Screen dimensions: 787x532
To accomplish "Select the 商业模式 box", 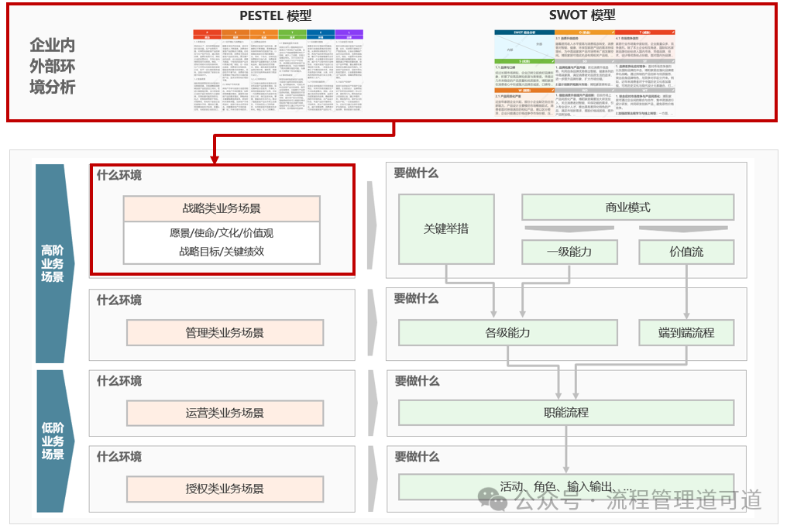I will pos(627,207).
